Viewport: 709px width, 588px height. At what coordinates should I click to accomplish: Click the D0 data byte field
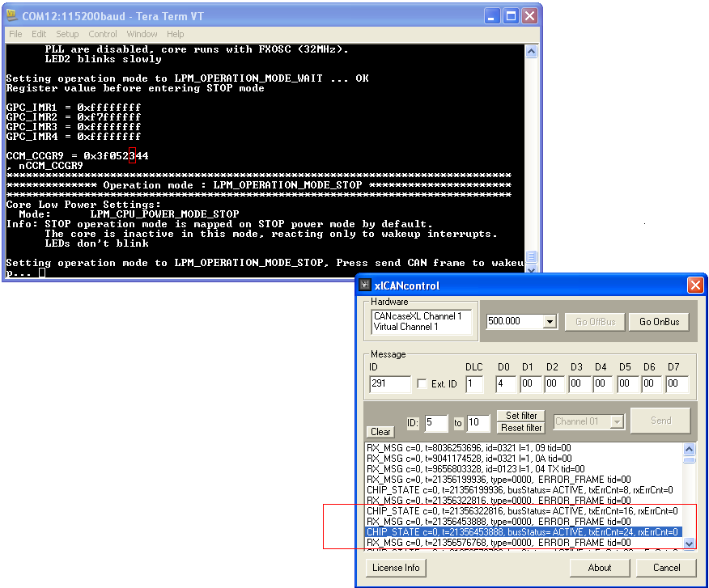[x=506, y=383]
